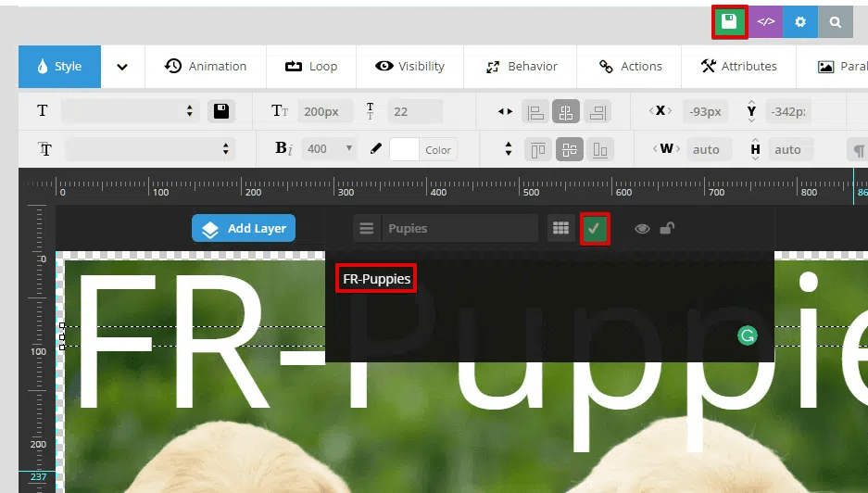Click the font size TT icon
868x493 pixels.
point(280,111)
